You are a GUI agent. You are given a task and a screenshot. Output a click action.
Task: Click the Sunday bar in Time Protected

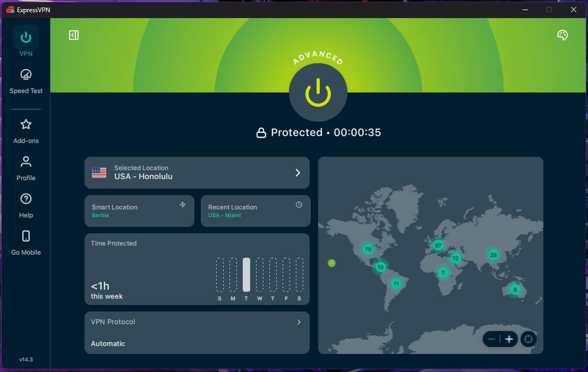(219, 275)
